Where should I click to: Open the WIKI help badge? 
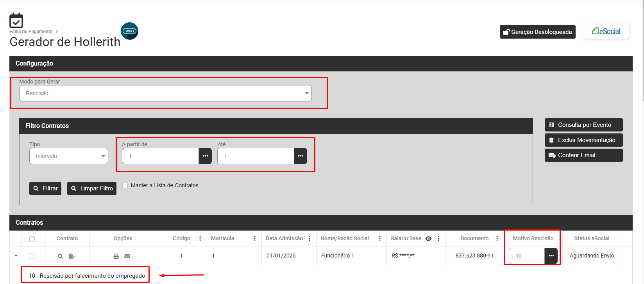tap(129, 31)
